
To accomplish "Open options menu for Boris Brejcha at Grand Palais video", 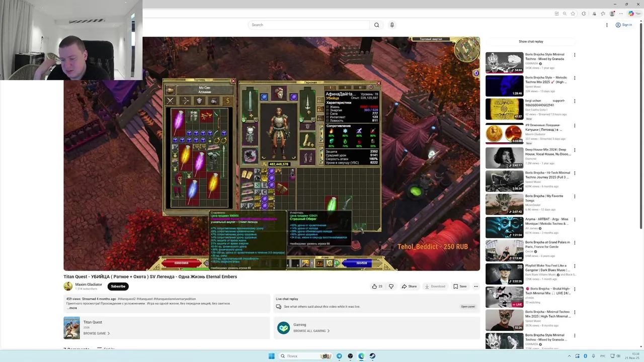I will point(575,243).
